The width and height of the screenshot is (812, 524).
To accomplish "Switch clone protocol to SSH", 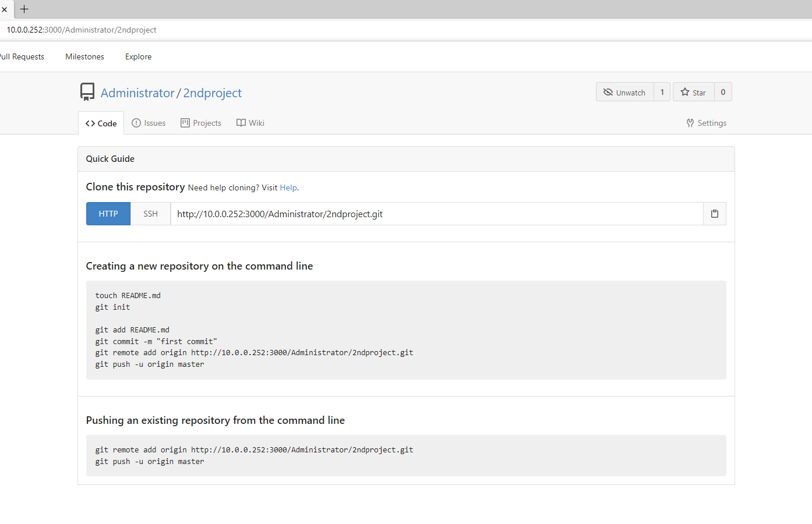I will (x=150, y=214).
